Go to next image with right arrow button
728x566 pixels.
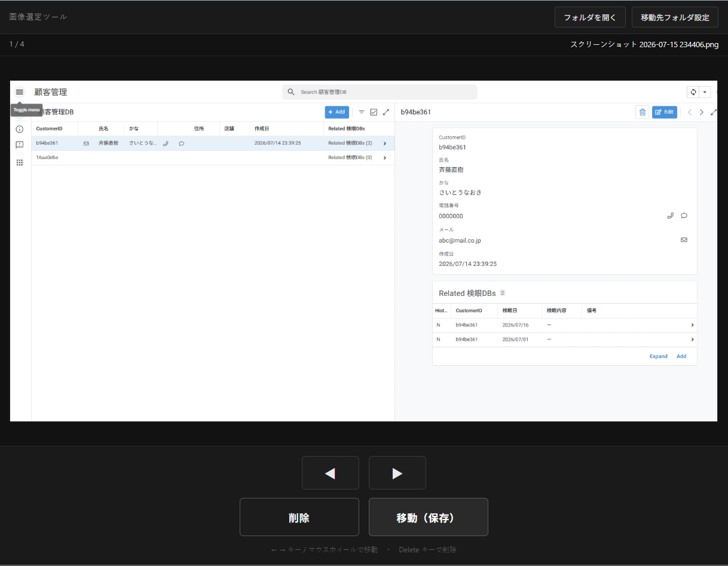pos(397,473)
